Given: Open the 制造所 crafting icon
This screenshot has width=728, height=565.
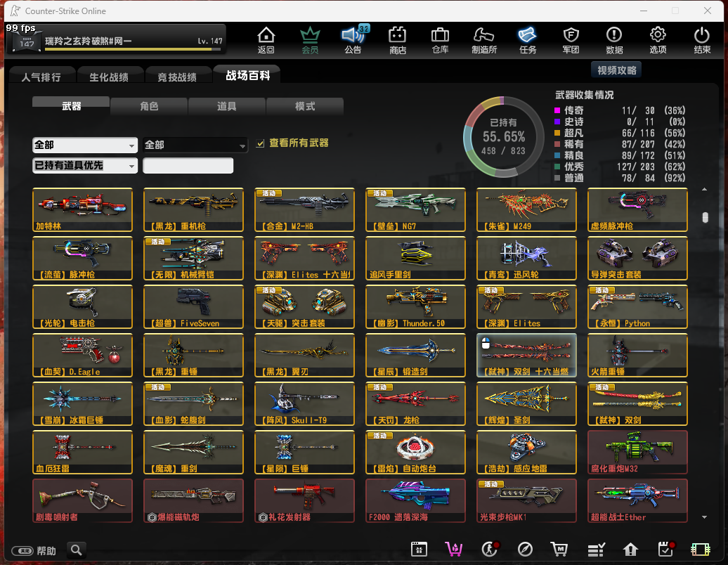Looking at the screenshot, I should (x=483, y=40).
